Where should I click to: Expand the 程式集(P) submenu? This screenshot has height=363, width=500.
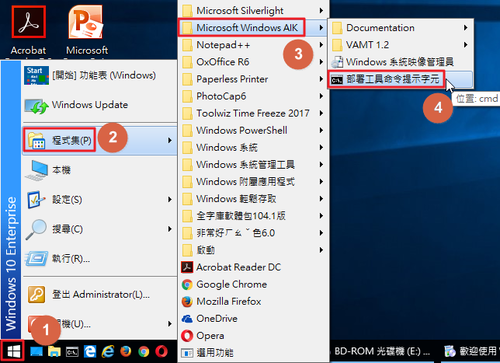pyautogui.click(x=100, y=140)
